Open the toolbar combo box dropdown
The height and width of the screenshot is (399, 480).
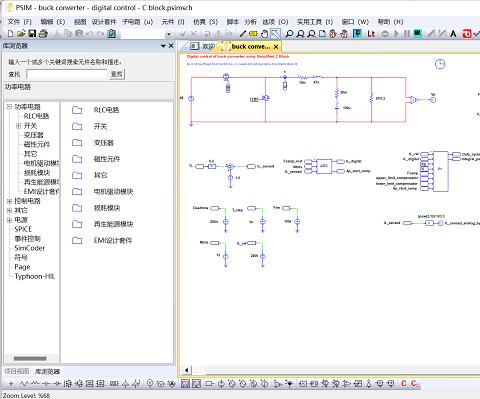[x=169, y=34]
